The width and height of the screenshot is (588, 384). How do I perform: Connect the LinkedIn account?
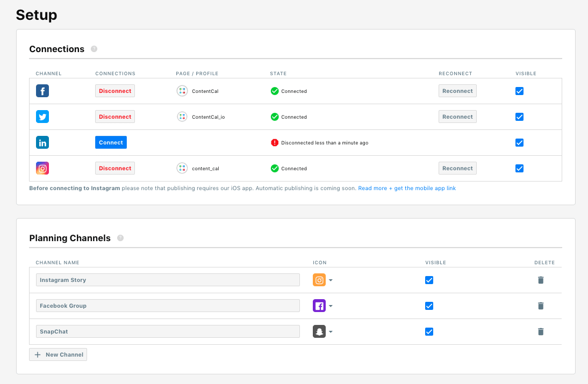111,142
